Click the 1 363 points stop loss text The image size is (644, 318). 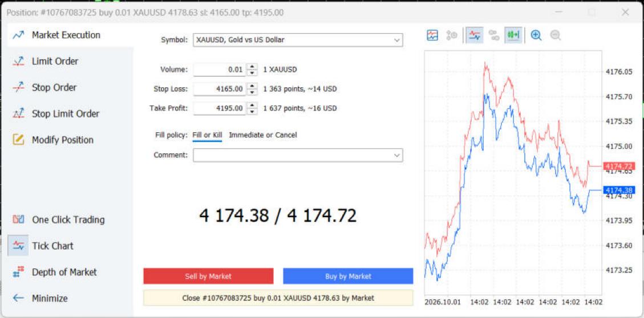coord(300,89)
